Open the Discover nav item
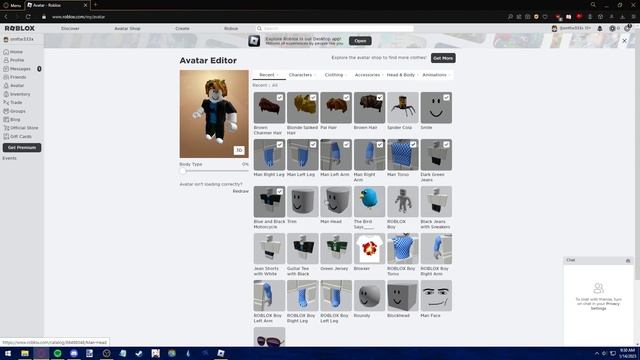This screenshot has width=640, height=360. (70, 29)
